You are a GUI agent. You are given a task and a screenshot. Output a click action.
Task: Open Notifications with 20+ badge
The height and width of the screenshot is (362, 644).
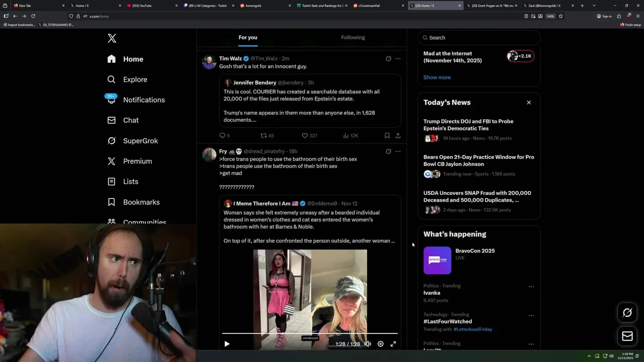tap(136, 100)
